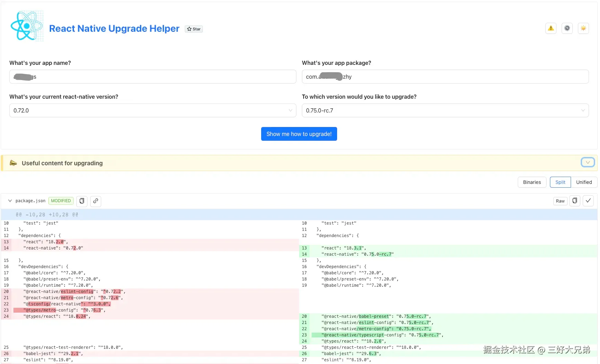Screen dimensions: 600x364
Task: Click the megaphone icon in useful content
Action: 13,163
